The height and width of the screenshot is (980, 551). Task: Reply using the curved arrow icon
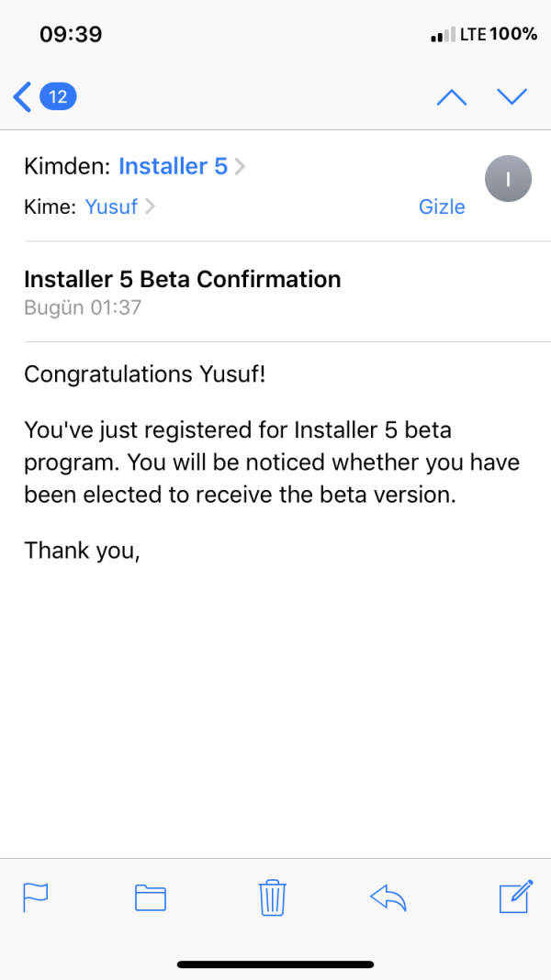[388, 896]
